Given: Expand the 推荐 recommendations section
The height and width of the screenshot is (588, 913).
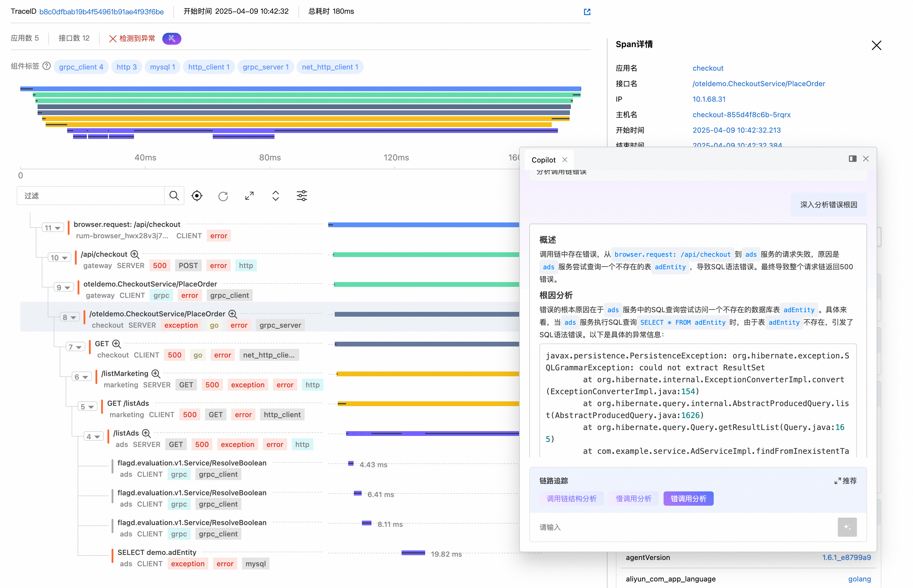Looking at the screenshot, I should 845,481.
